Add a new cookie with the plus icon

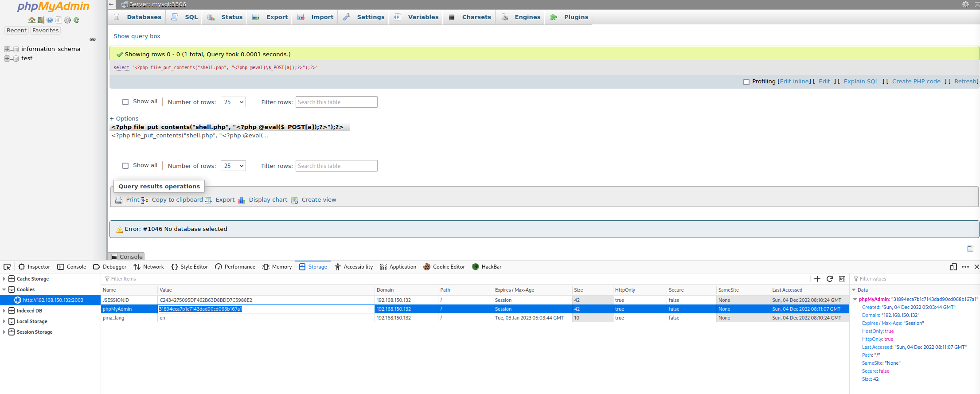[x=817, y=279]
